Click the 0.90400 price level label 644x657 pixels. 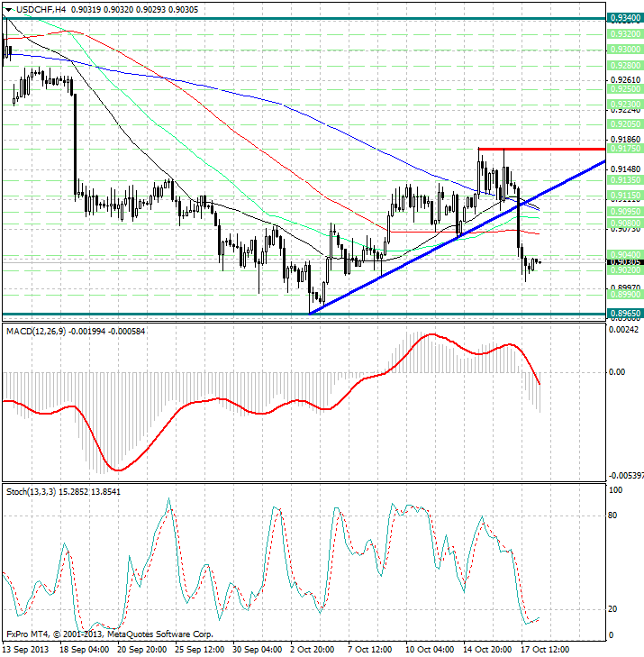[x=625, y=255]
